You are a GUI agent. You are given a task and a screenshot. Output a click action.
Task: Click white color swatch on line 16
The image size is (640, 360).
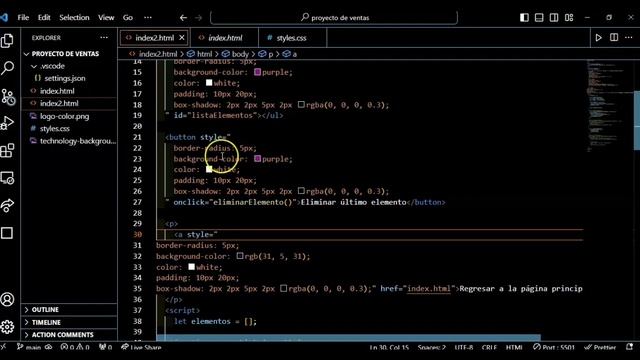coord(209,82)
